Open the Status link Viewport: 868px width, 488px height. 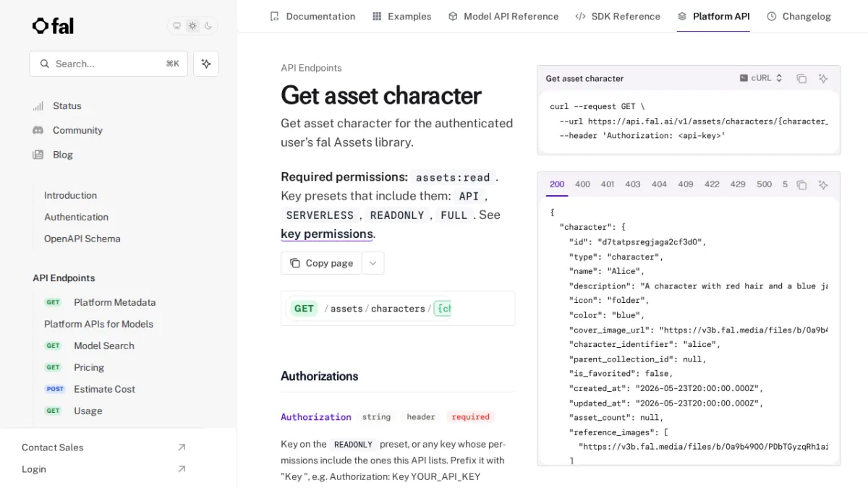pos(67,106)
